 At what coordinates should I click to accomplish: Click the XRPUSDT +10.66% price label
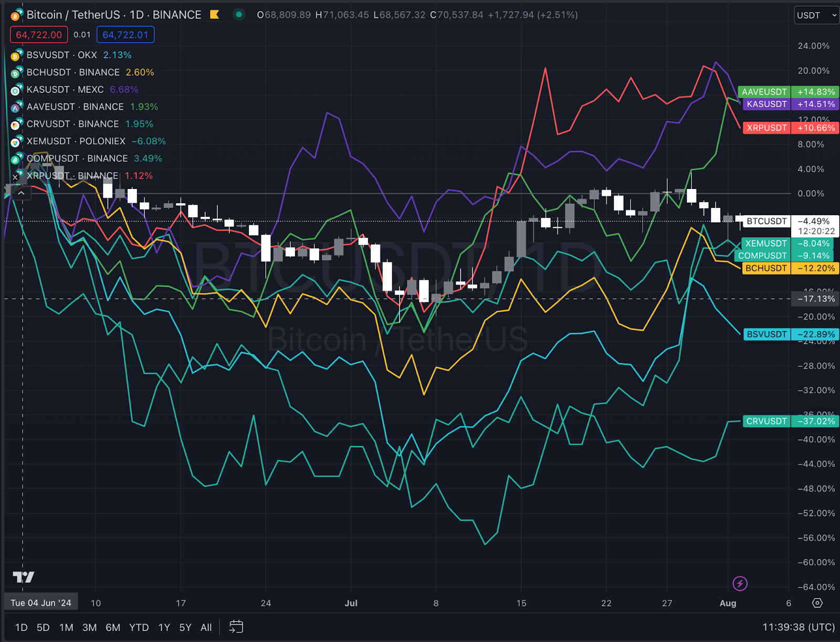pyautogui.click(x=791, y=128)
